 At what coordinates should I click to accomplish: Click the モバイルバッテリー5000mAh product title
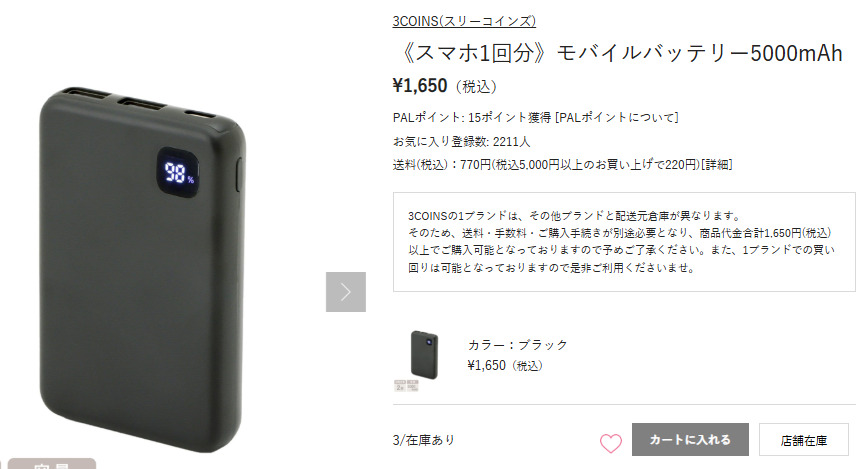[x=622, y=53]
